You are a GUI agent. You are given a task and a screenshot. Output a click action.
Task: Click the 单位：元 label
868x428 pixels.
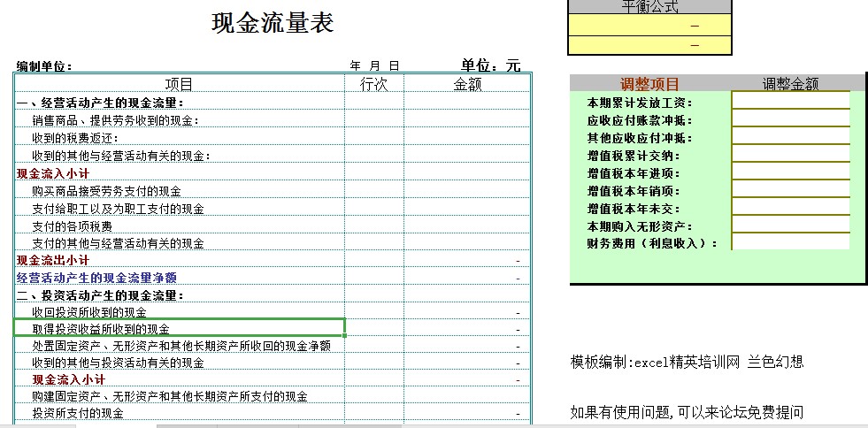pyautogui.click(x=491, y=65)
